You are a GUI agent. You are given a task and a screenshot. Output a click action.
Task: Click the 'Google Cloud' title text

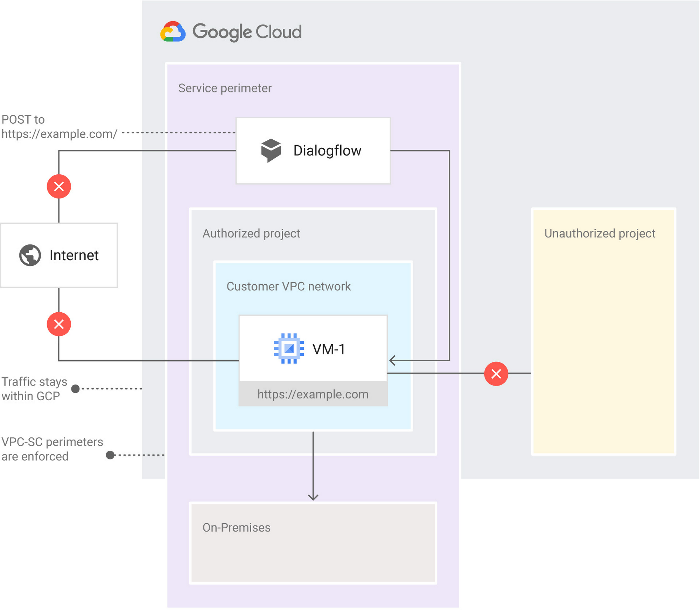pyautogui.click(x=247, y=32)
